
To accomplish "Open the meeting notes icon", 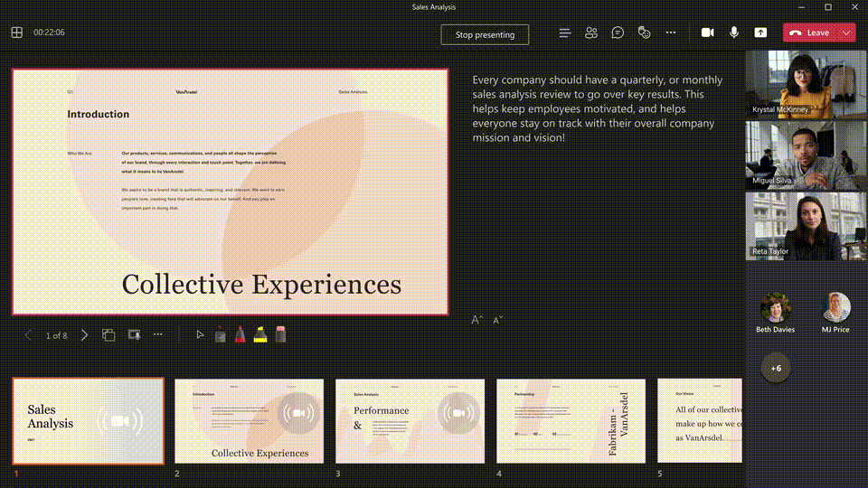I will point(564,33).
